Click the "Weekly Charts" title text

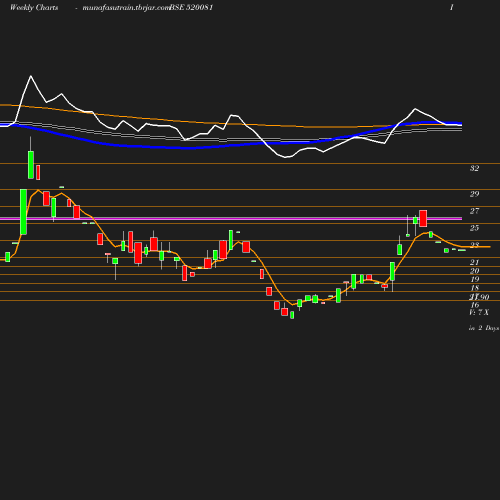(34, 8)
